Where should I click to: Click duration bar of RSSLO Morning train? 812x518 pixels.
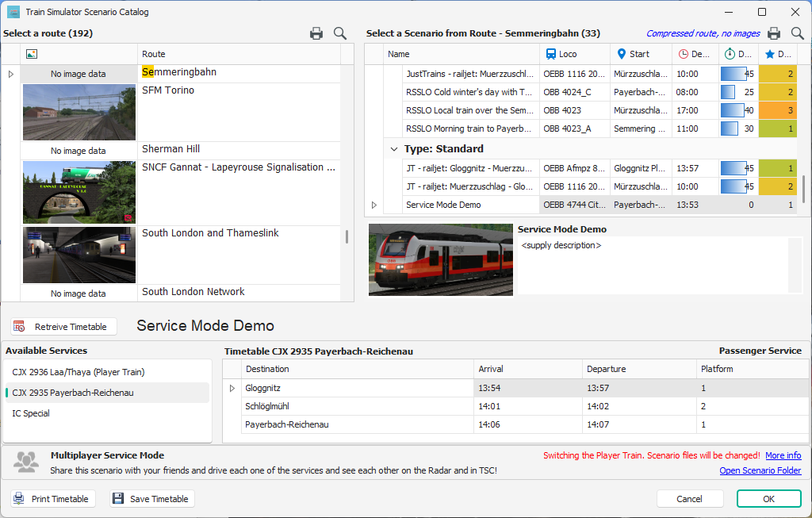click(730, 129)
